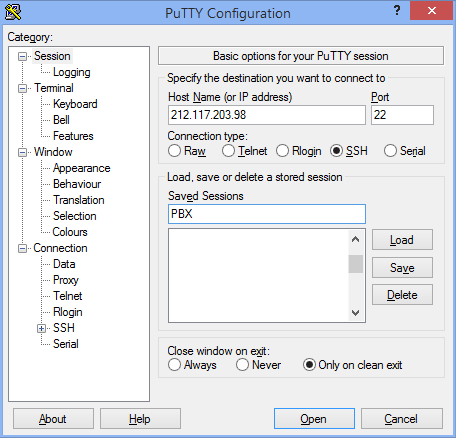Open the Telnet category in tree
The image size is (456, 438).
tap(68, 296)
